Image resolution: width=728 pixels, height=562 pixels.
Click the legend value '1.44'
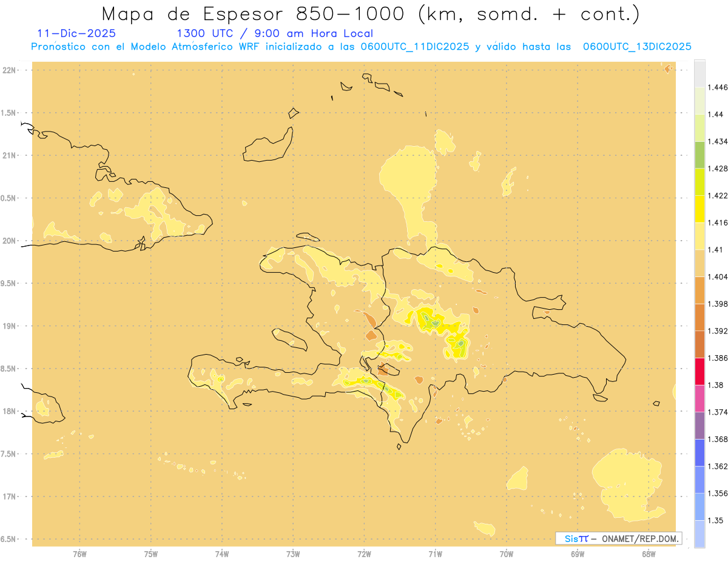coord(716,115)
